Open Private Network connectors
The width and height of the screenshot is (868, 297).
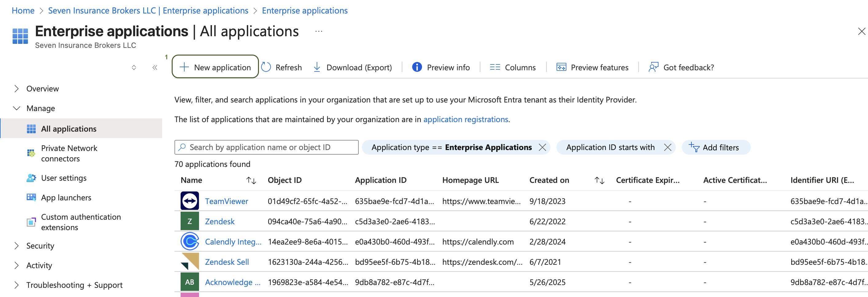pyautogui.click(x=69, y=153)
